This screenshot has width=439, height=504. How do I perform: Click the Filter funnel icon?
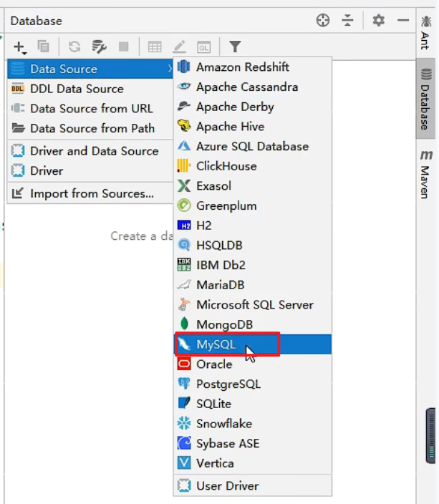tap(235, 47)
